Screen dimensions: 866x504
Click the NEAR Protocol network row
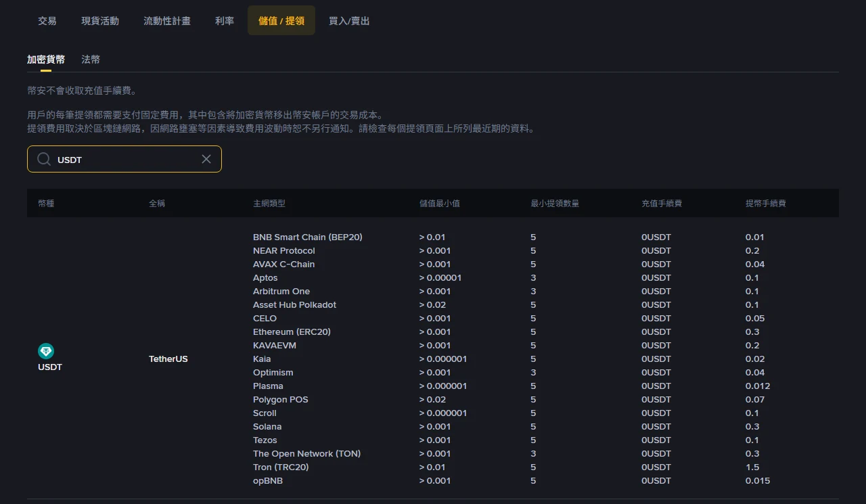[x=284, y=250]
